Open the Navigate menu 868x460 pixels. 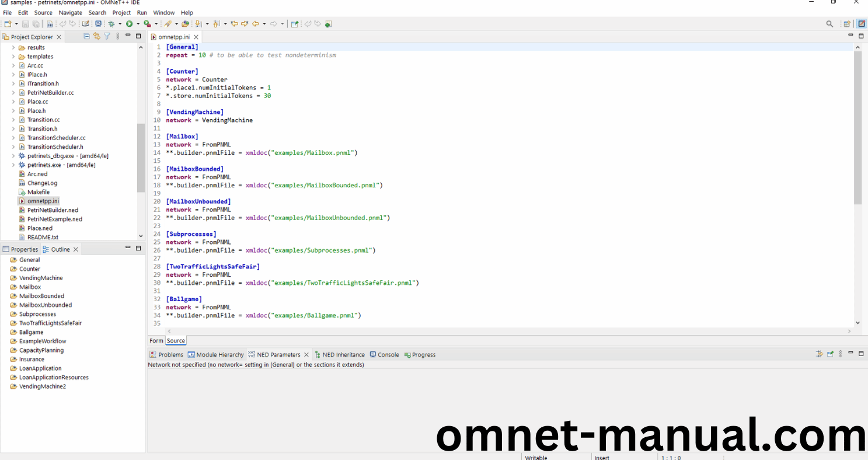click(70, 12)
